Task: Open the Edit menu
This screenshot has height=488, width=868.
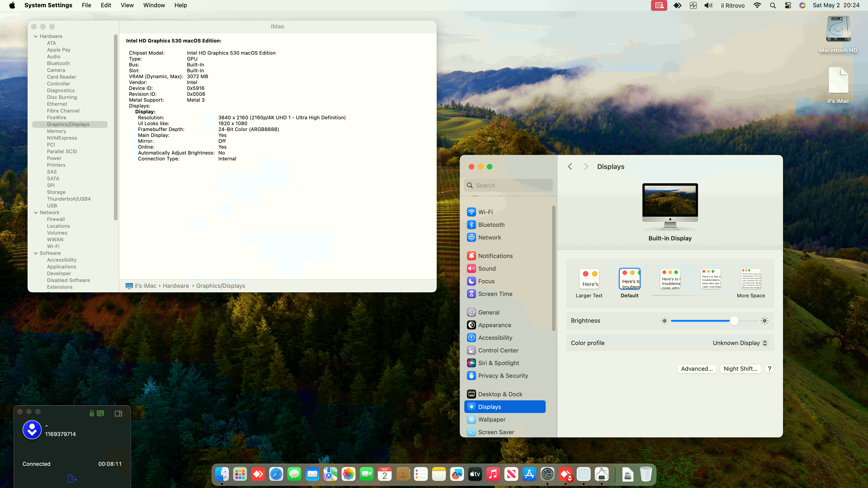Action: (x=106, y=5)
